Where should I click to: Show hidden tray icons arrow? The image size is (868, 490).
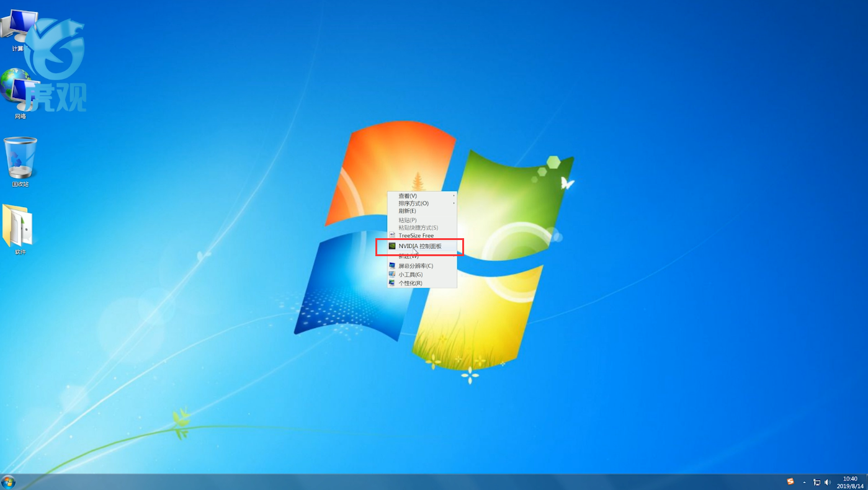point(805,483)
